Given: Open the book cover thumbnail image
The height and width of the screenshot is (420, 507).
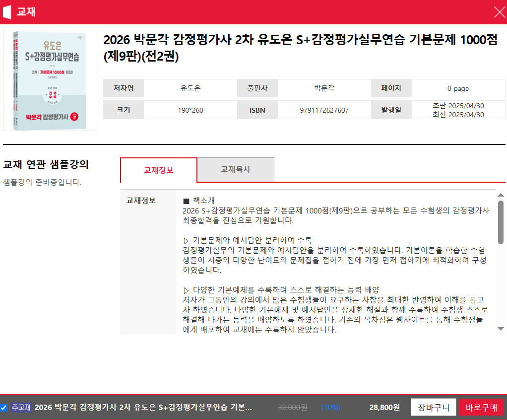Looking at the screenshot, I should coord(50,81).
